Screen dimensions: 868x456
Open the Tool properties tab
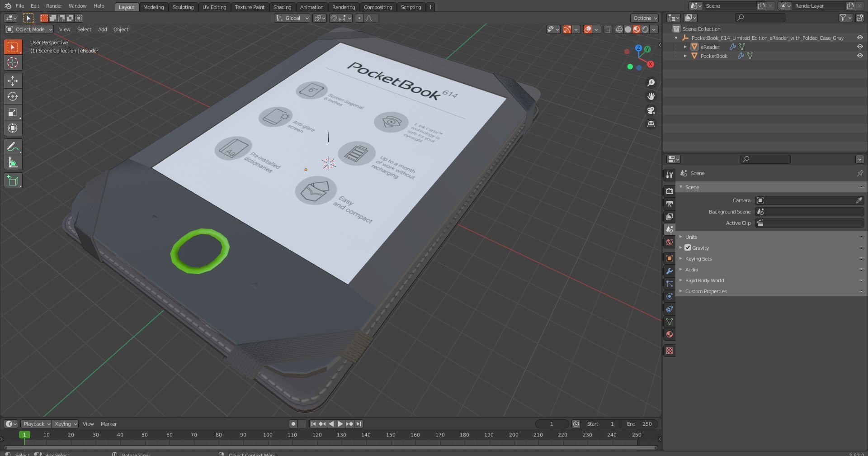670,175
